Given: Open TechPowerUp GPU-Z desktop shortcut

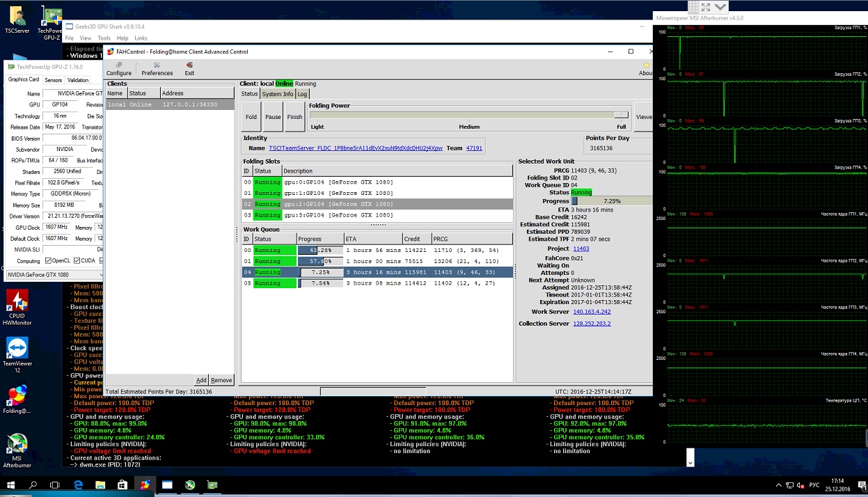Looking at the screenshot, I should click(x=52, y=22).
